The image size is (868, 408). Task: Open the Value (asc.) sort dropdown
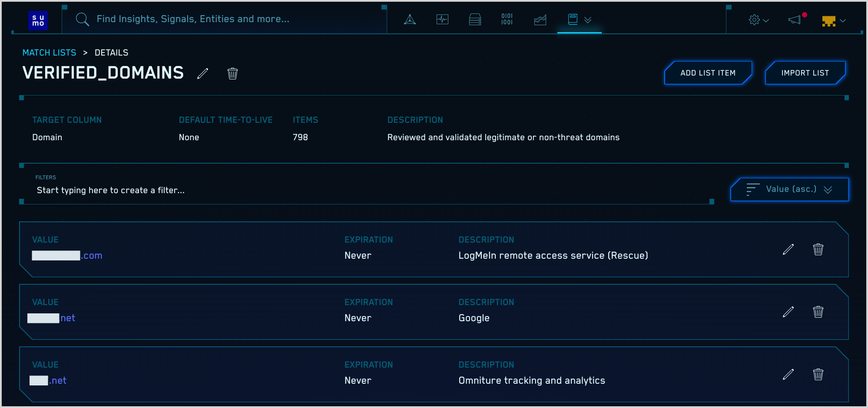(789, 189)
